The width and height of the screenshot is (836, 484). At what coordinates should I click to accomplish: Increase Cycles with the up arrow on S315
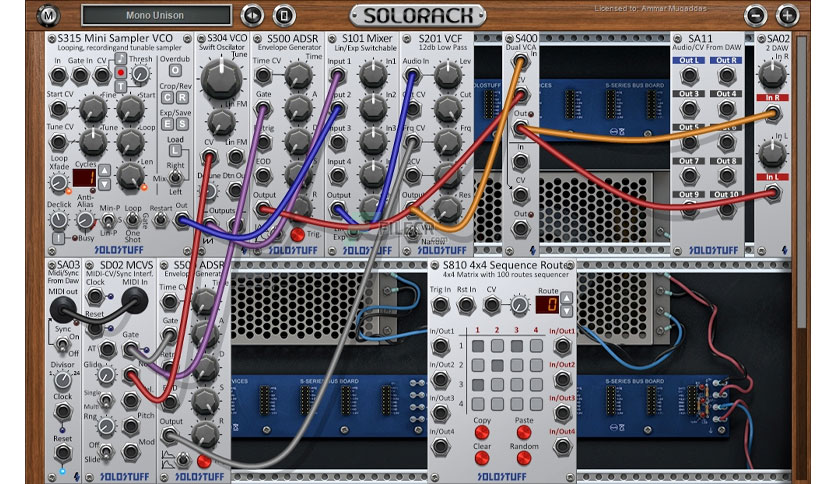[104, 171]
